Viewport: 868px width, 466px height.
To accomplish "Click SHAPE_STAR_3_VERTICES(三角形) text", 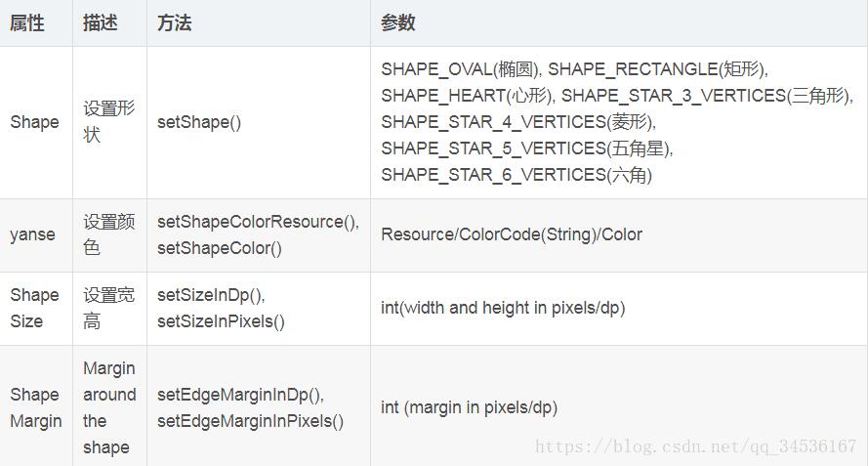I will point(707,96).
